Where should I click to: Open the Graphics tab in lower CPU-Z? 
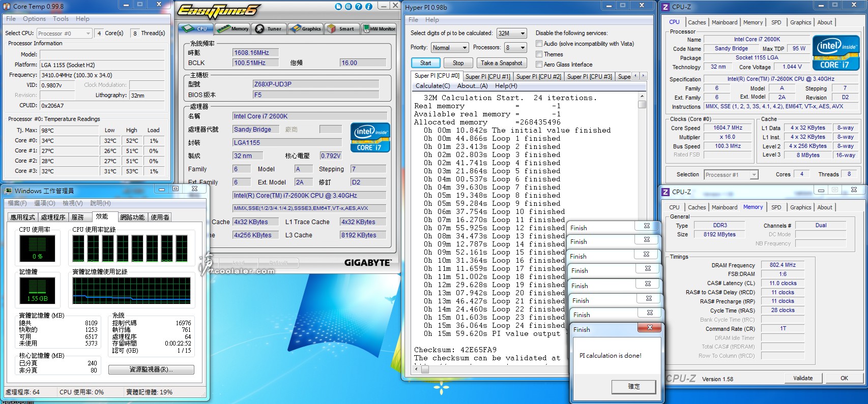tap(800, 207)
